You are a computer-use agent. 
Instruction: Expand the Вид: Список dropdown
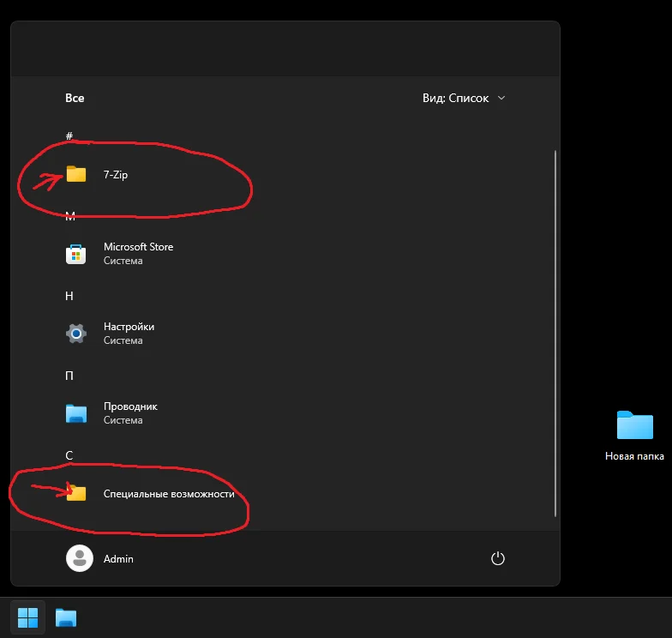[x=464, y=98]
